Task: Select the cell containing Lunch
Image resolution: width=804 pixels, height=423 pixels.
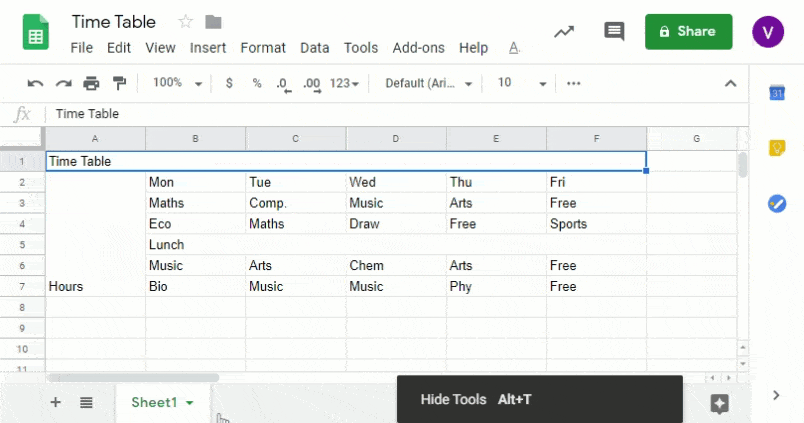Action: click(195, 245)
